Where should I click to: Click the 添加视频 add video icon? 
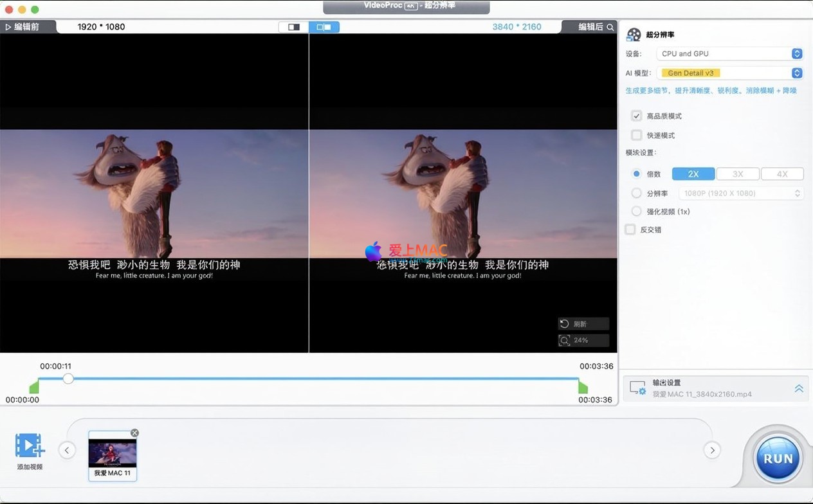click(x=30, y=446)
